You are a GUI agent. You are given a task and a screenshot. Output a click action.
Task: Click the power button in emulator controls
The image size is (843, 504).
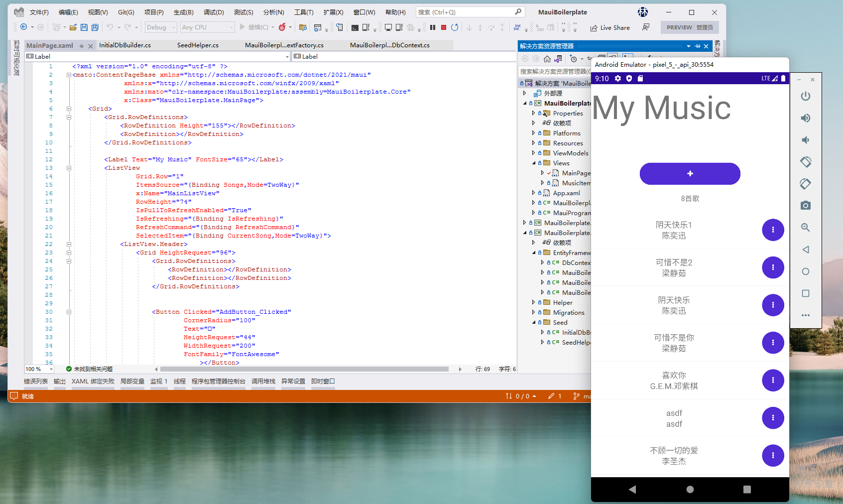806,96
